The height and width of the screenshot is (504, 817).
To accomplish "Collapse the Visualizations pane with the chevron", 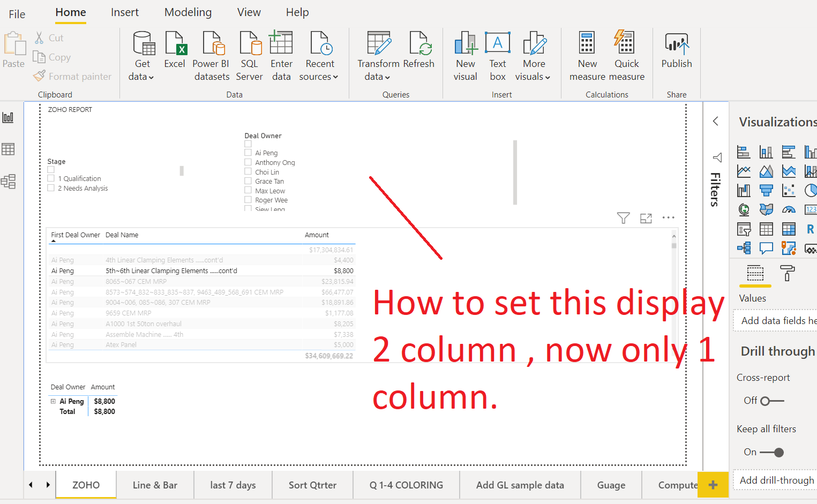I will (x=716, y=121).
